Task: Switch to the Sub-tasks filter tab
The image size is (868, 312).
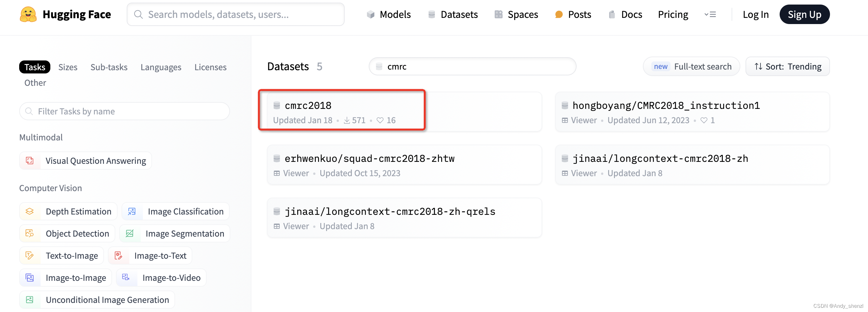Action: click(x=109, y=67)
